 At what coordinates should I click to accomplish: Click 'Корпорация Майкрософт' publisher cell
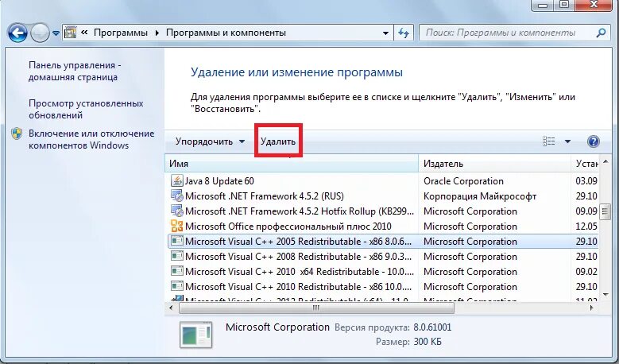tap(480, 196)
